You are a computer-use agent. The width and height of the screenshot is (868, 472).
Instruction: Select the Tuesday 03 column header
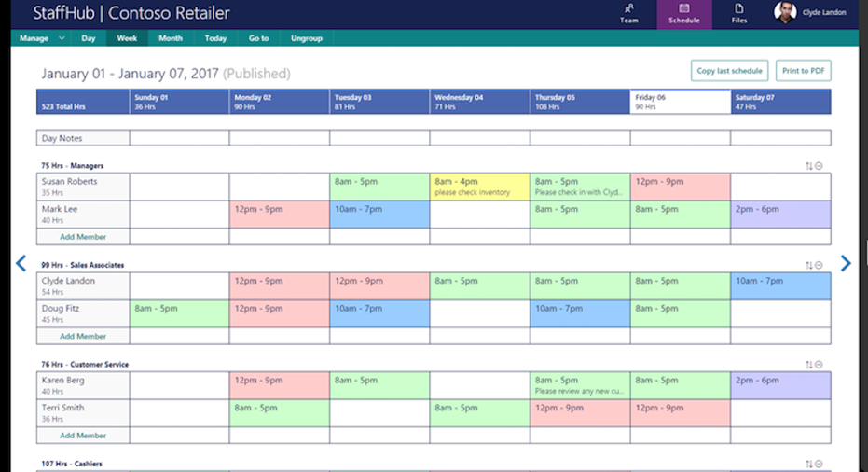coord(379,102)
